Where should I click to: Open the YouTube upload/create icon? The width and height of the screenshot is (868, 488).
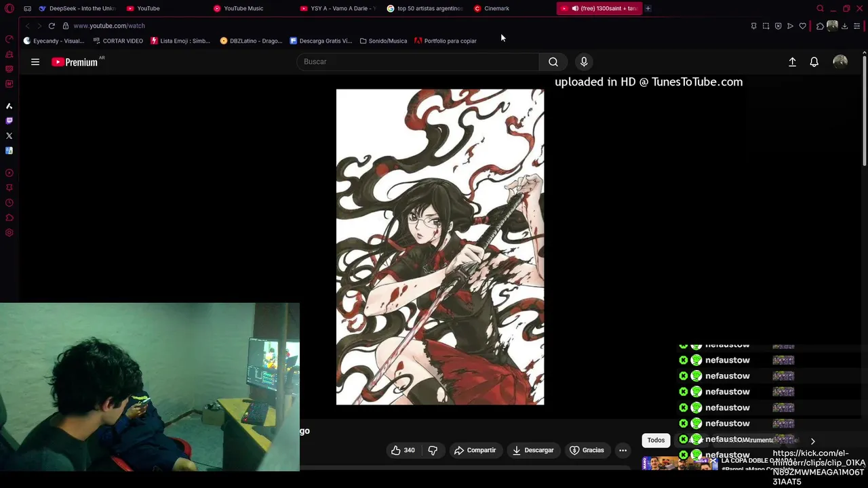[792, 62]
